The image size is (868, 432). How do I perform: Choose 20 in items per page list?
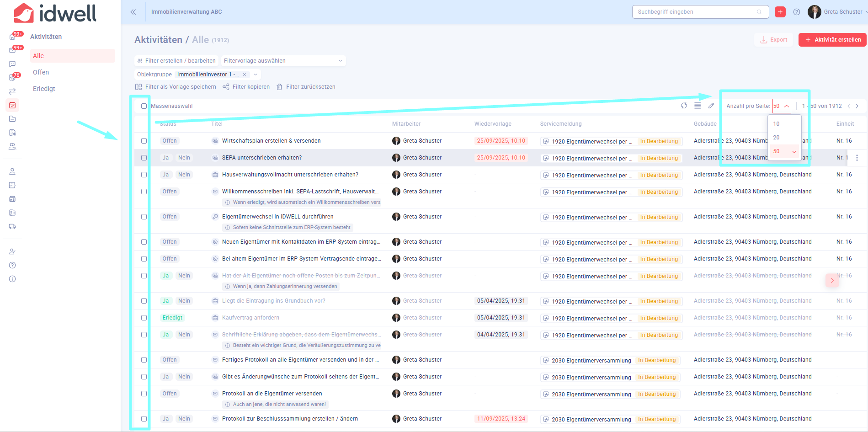click(x=777, y=138)
